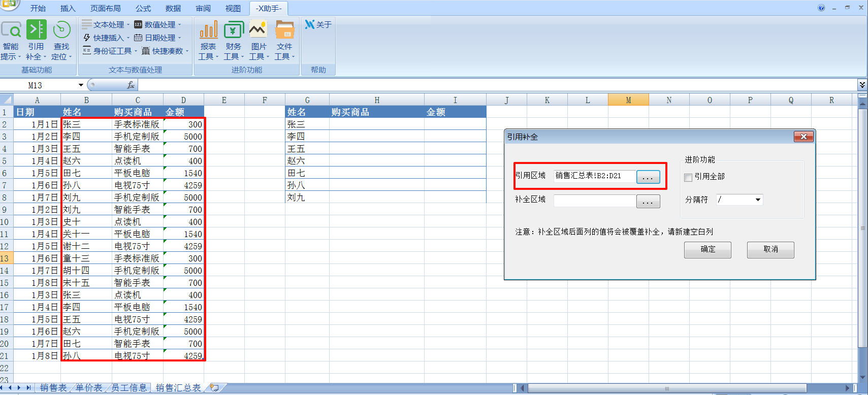The image size is (868, 395).
Task: Click the 取消 button in the dialog
Action: coord(770,250)
